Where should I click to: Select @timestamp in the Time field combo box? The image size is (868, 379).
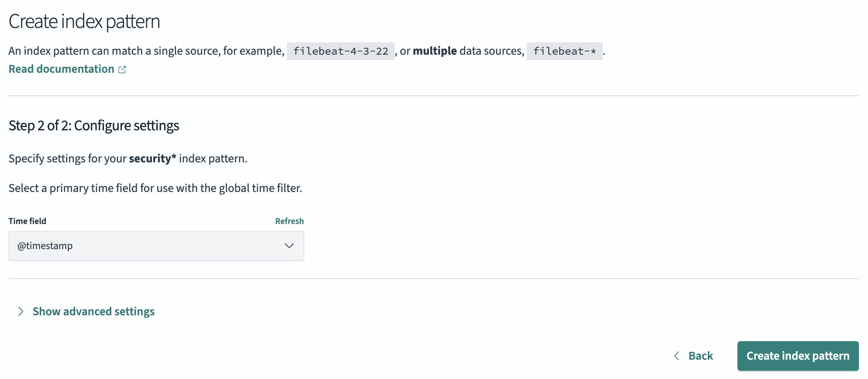click(x=156, y=246)
